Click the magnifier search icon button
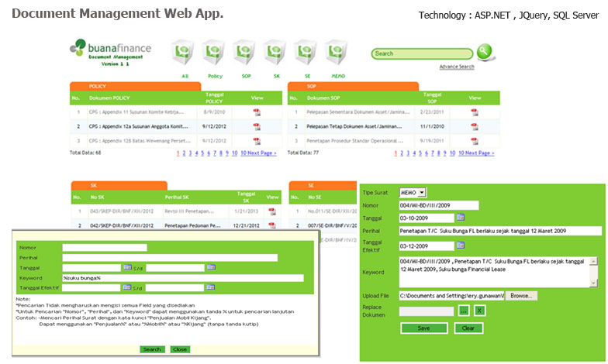Viewport: 608px width, 364px height. click(485, 53)
